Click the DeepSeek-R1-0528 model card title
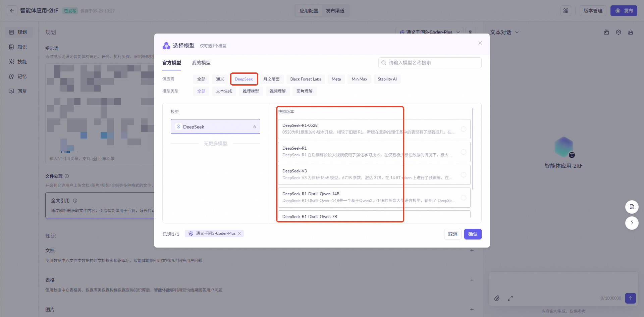Viewport: 644px width, 317px height. 300,125
